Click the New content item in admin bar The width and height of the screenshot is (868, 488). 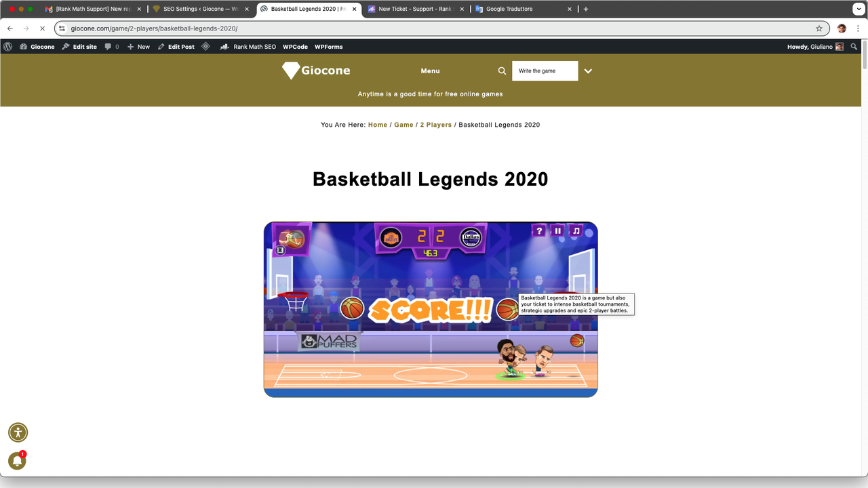(138, 47)
